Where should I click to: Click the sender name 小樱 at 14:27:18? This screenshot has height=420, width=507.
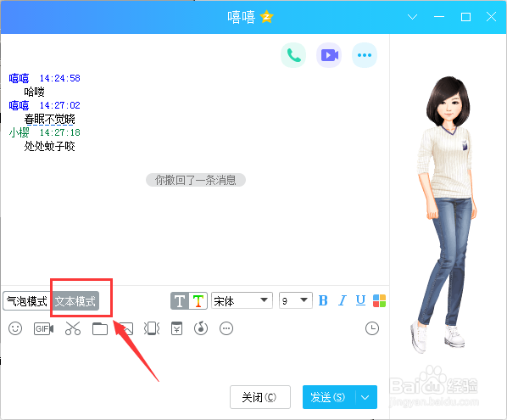coord(19,132)
